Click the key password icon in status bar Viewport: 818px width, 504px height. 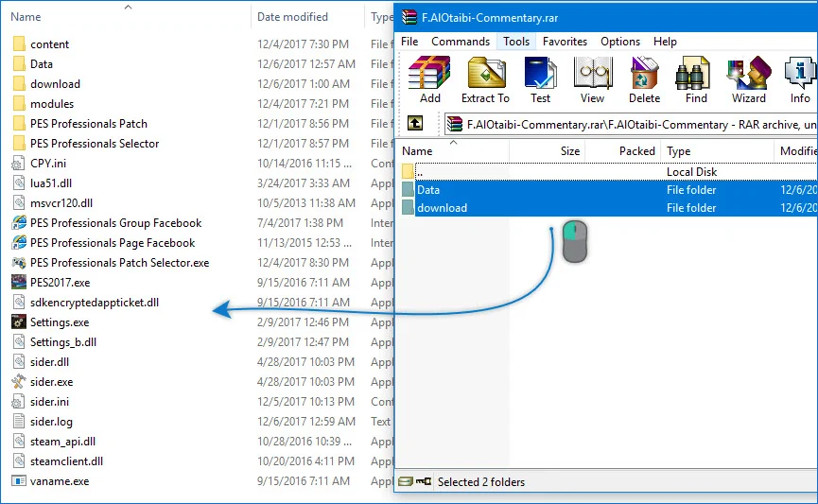424,481
